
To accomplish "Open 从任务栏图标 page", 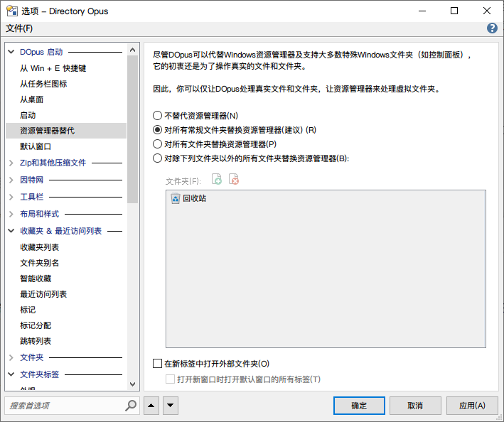I will [43, 84].
